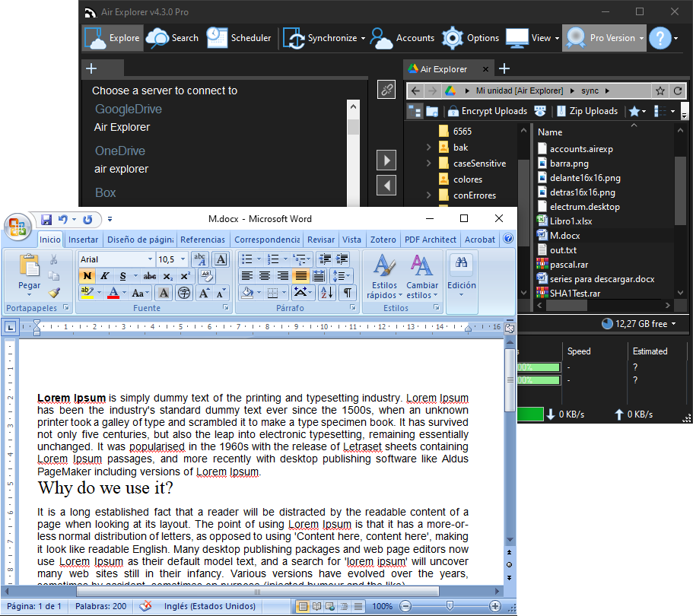Screen dimensions: 693x616
Task: Open Word help question mark icon
Action: (x=508, y=239)
